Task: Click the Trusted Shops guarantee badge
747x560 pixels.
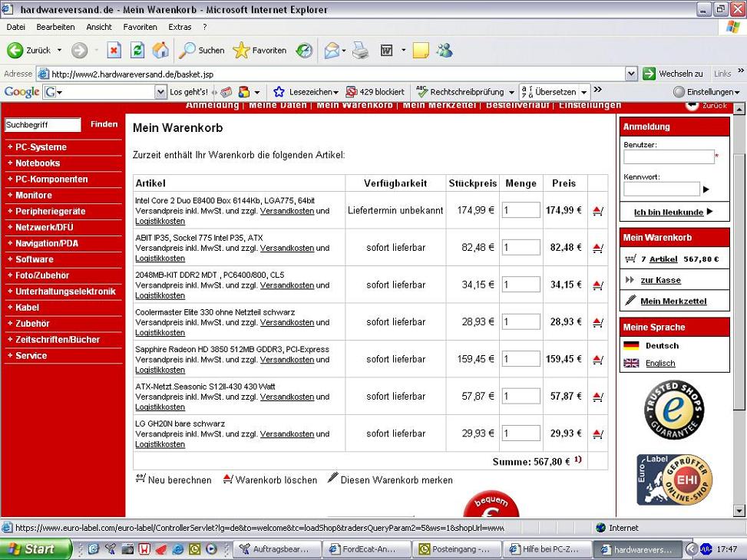Action: coord(673,410)
